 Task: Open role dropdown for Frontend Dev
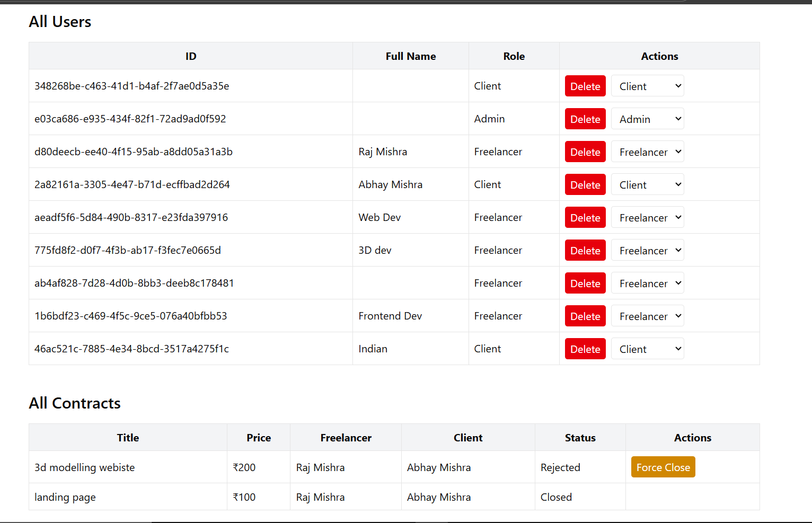tap(648, 316)
